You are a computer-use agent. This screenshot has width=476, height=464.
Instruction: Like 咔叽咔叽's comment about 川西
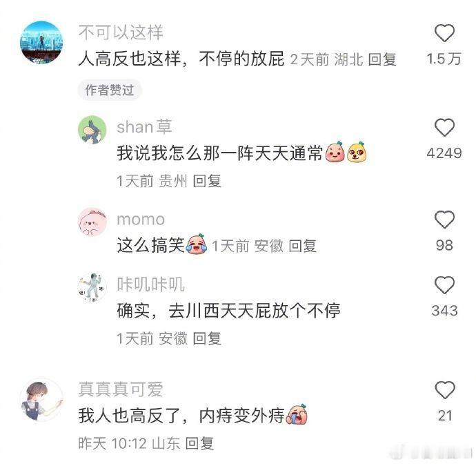click(x=444, y=284)
